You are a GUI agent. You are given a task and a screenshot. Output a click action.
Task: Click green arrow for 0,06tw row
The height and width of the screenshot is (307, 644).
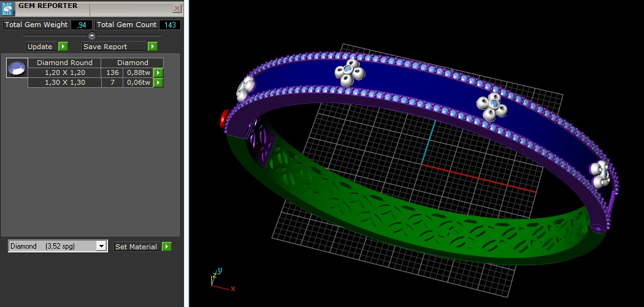[158, 83]
